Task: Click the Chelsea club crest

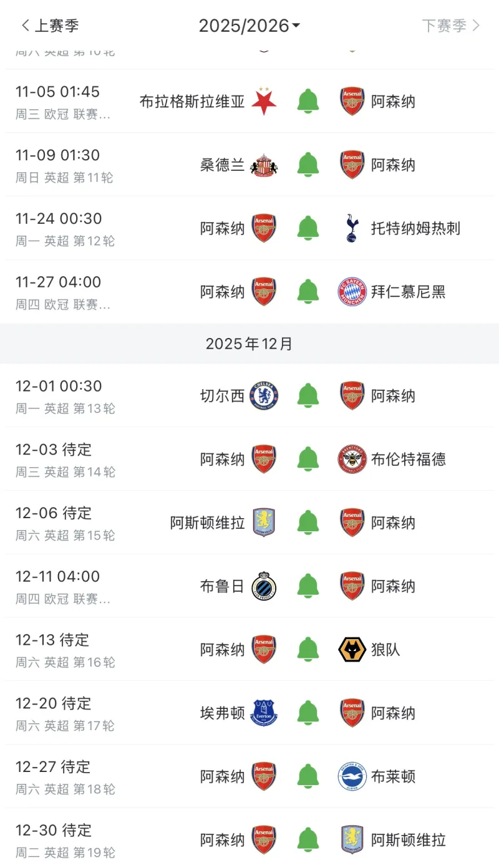Action: (x=264, y=396)
